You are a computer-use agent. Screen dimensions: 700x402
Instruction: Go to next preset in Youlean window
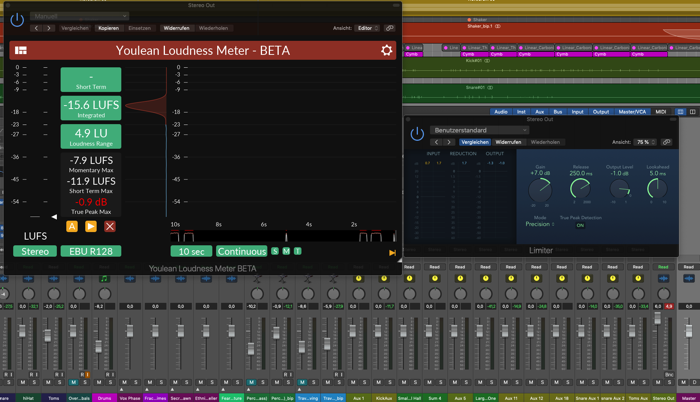[x=49, y=28]
